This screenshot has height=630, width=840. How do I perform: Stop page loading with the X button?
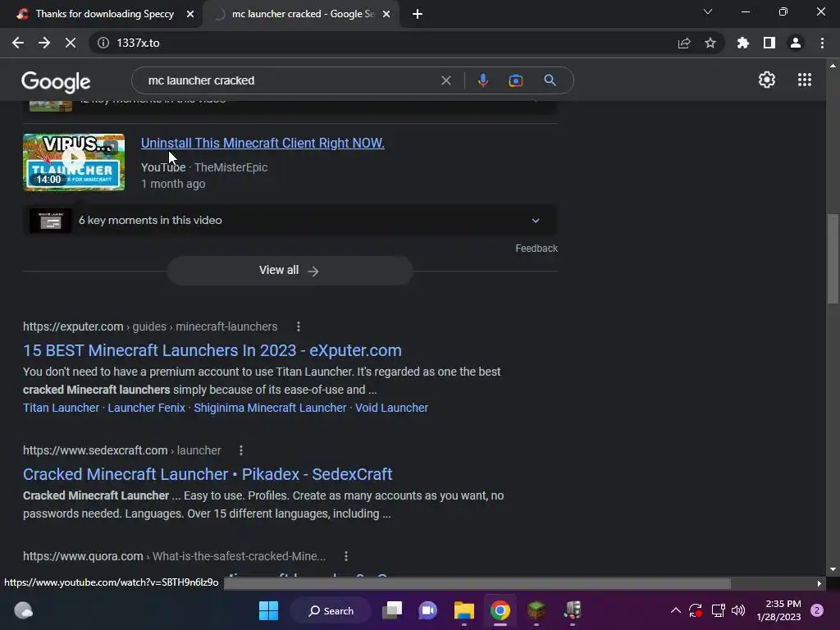pos(71,43)
